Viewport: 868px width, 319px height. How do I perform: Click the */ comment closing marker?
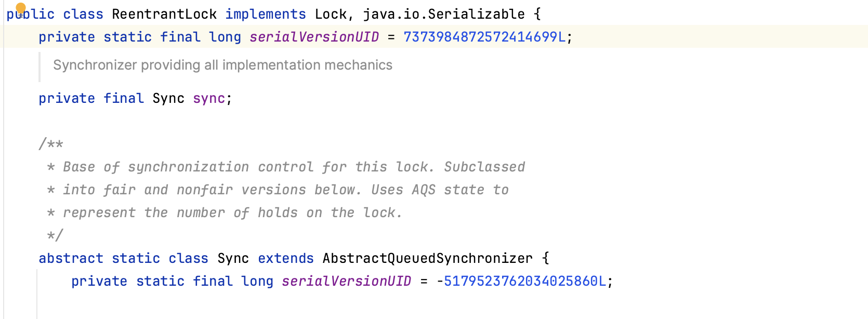click(55, 235)
